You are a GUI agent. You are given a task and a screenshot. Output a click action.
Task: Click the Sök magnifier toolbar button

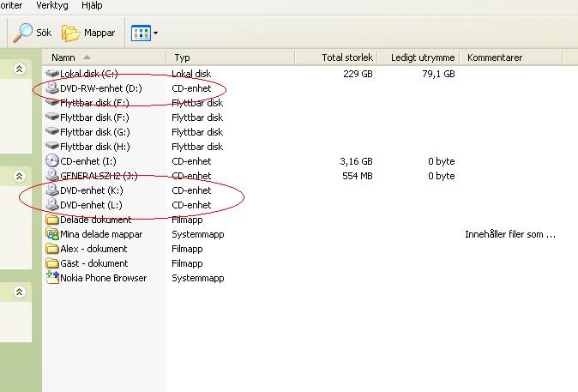click(x=32, y=33)
